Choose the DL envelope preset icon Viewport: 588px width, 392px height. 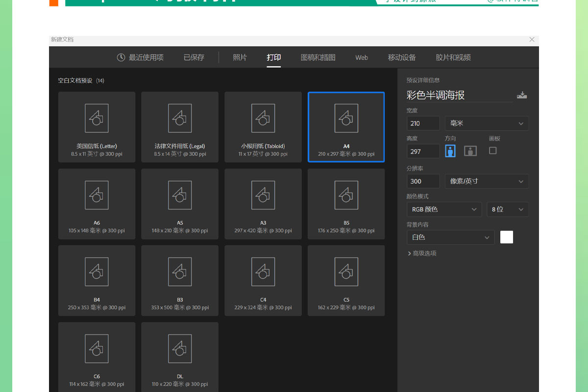[180, 348]
